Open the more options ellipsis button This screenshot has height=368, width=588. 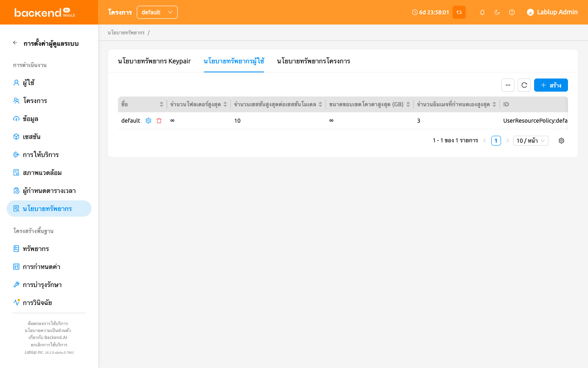[x=508, y=85]
